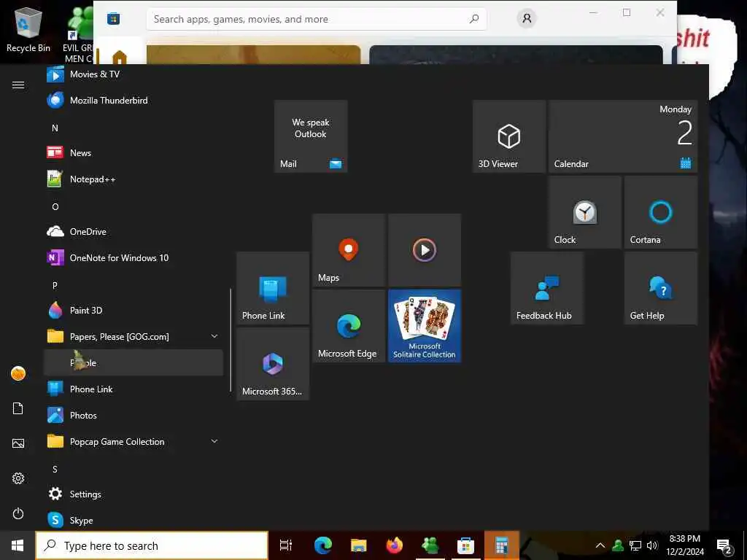This screenshot has height=560, width=747.
Task: Open OneDrive in the app list
Action: click(x=133, y=231)
